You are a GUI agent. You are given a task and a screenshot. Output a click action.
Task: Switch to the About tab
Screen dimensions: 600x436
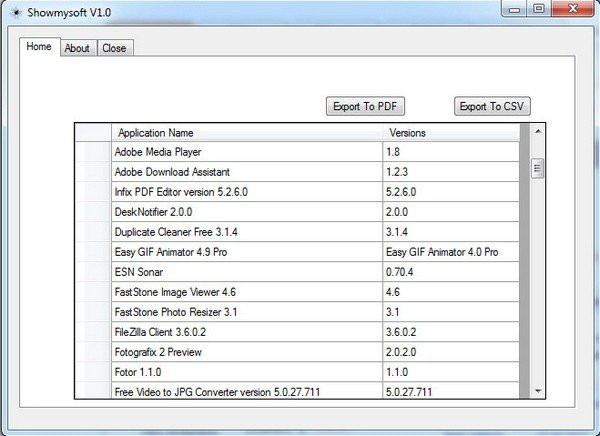click(77, 48)
